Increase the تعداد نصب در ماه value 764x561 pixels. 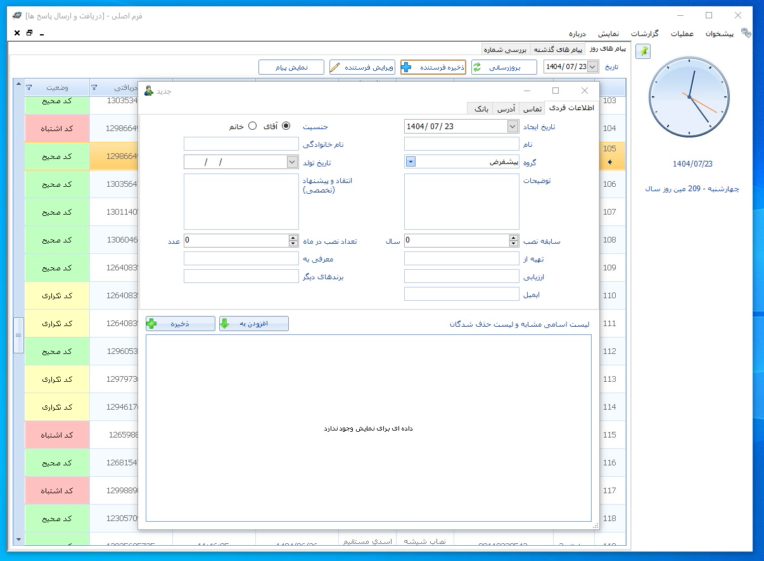tap(293, 238)
